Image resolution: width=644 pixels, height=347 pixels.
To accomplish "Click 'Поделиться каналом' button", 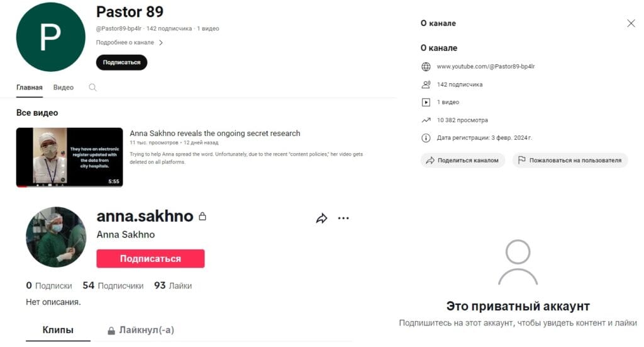I will (462, 161).
